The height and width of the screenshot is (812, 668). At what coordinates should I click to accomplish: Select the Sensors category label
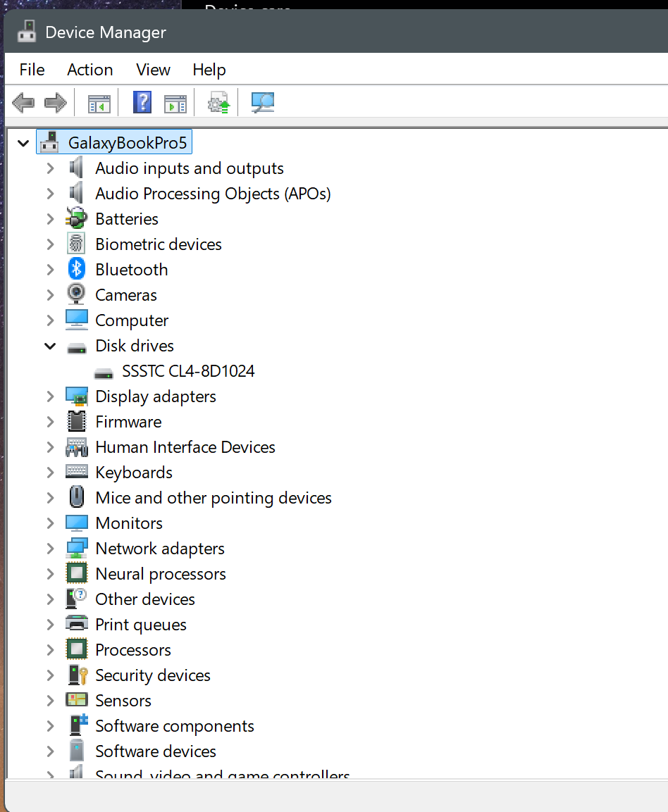[123, 701]
